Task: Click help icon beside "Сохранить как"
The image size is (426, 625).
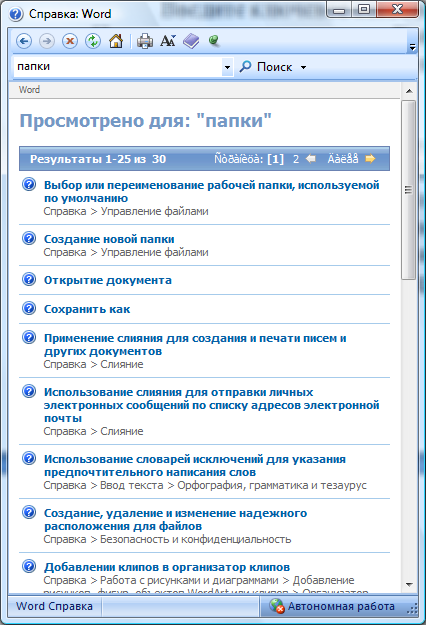Action: pyautogui.click(x=29, y=308)
